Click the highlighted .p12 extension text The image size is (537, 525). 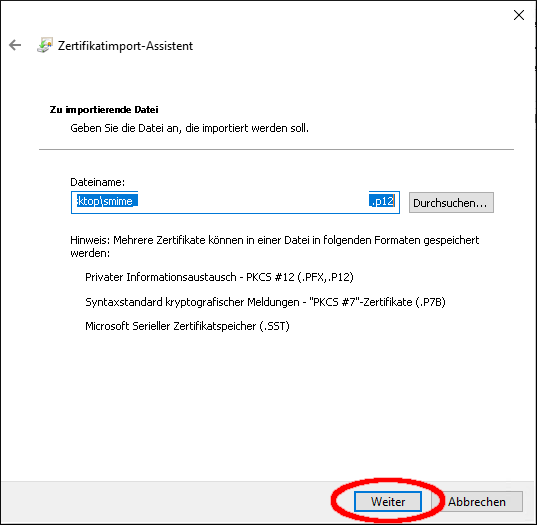point(383,201)
